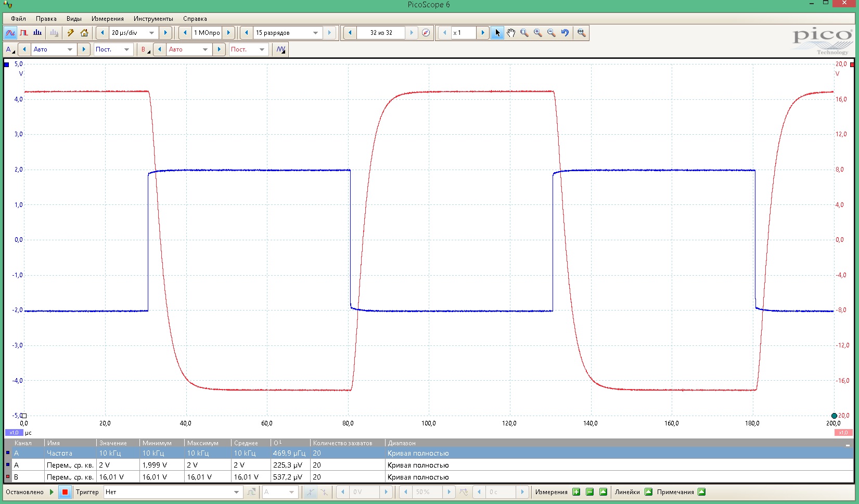Open the Правка menu

point(46,19)
